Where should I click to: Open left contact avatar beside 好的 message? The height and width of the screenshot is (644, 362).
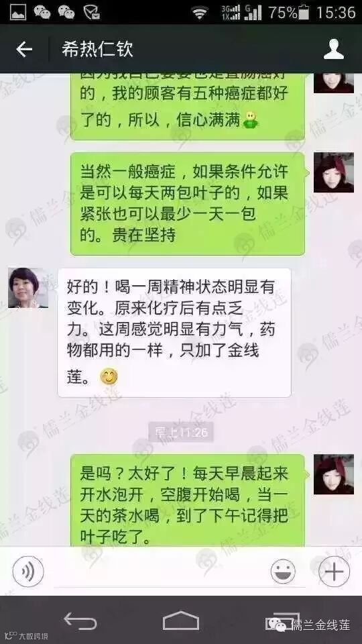tap(28, 288)
